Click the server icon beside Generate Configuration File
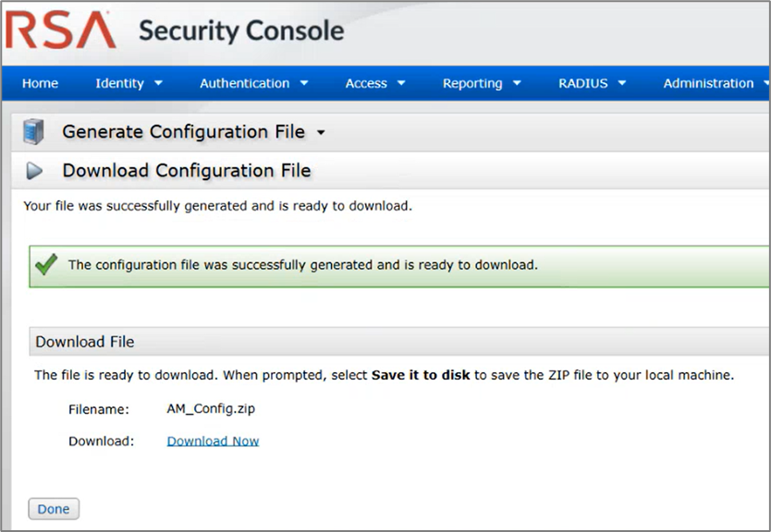This screenshot has height=532, width=771. coord(33,130)
